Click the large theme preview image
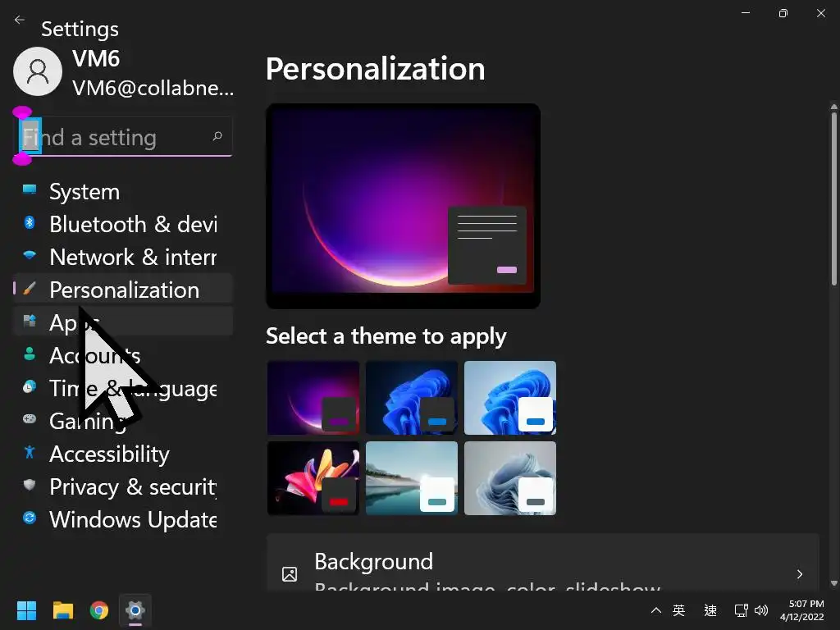This screenshot has height=630, width=840. 403,206
